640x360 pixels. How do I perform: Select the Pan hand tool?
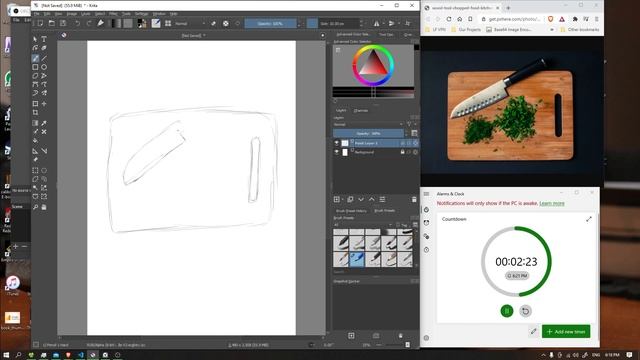(44, 207)
